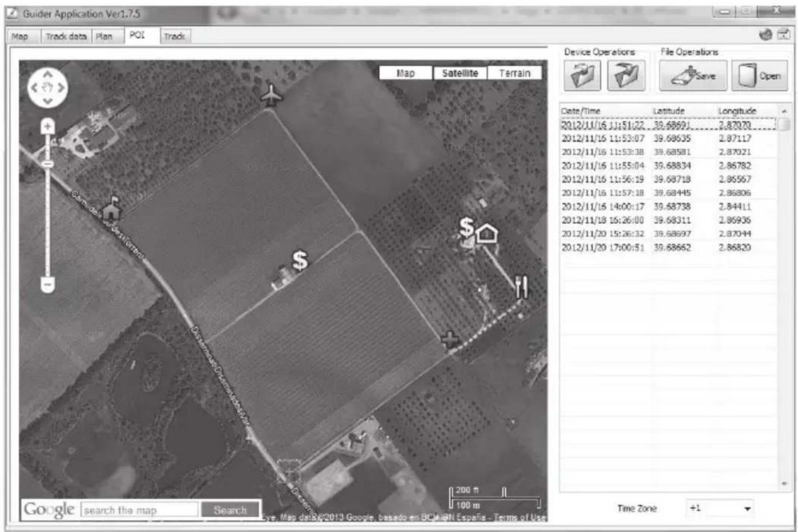Image resolution: width=798 pixels, height=532 pixels.
Task: Select row 2012/11/20 17:00:51
Action: (668, 248)
